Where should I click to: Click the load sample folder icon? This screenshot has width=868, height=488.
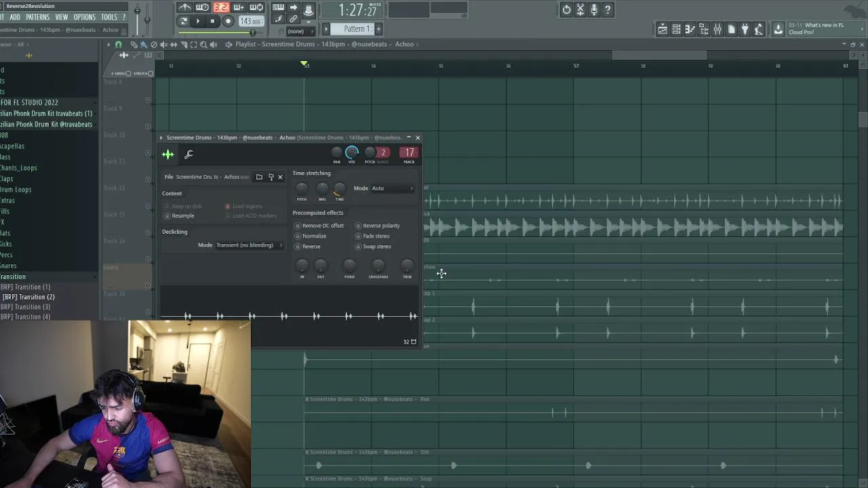click(259, 177)
